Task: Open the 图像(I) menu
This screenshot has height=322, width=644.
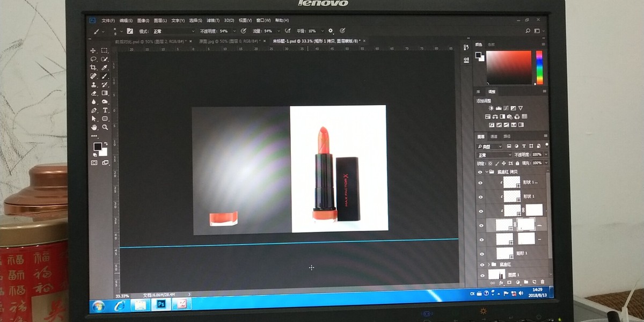Action: [143, 20]
